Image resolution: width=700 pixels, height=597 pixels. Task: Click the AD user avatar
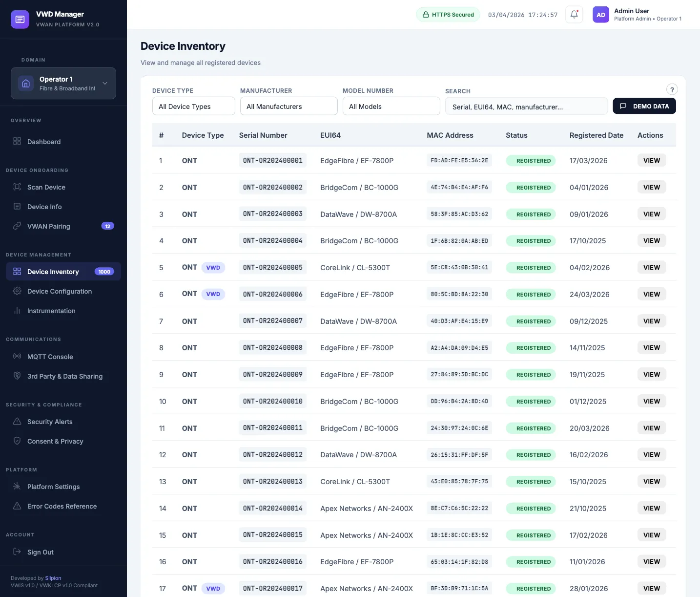pyautogui.click(x=600, y=15)
